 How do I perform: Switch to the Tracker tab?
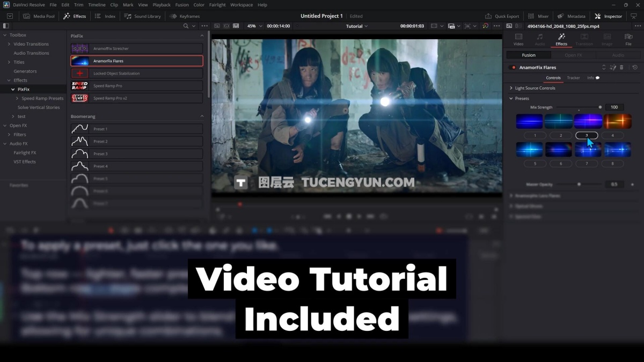click(x=573, y=78)
